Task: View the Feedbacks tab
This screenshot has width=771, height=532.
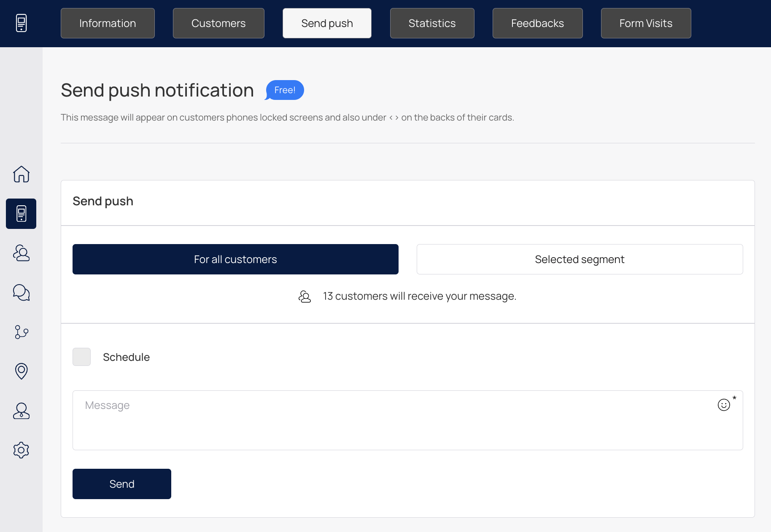Action: [x=537, y=23]
